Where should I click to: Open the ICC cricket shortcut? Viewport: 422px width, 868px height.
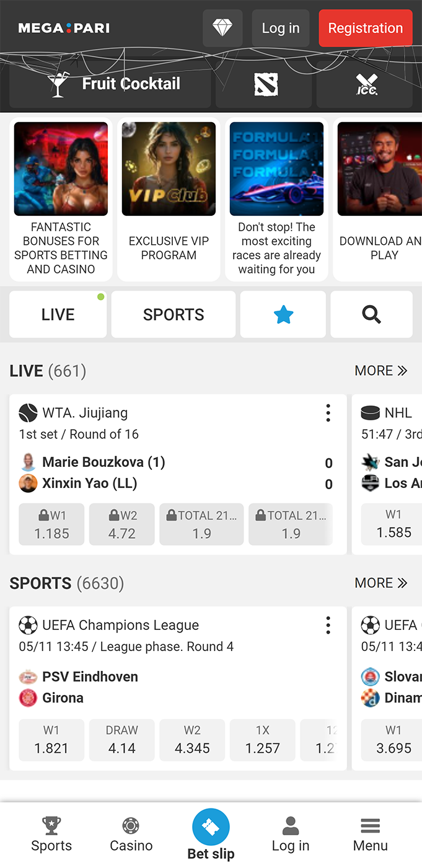(366, 84)
